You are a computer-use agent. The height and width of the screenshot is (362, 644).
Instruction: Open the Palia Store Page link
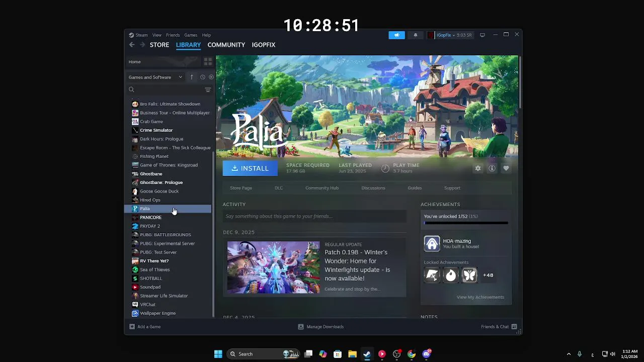pos(241,188)
